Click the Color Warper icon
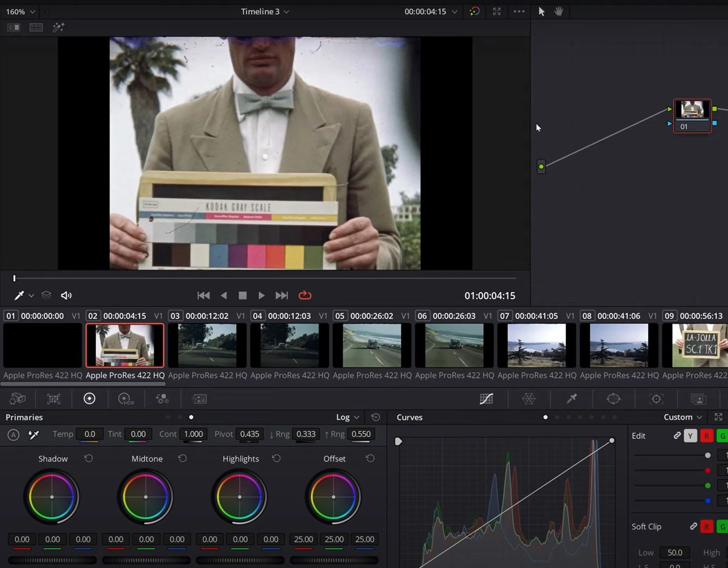The width and height of the screenshot is (728, 568). coord(528,399)
